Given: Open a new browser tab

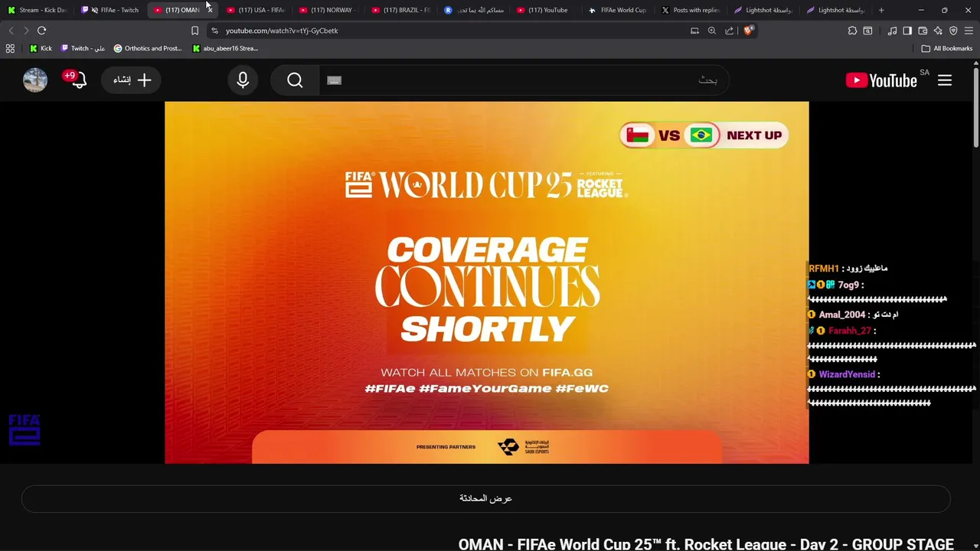Looking at the screenshot, I should pyautogui.click(x=881, y=10).
